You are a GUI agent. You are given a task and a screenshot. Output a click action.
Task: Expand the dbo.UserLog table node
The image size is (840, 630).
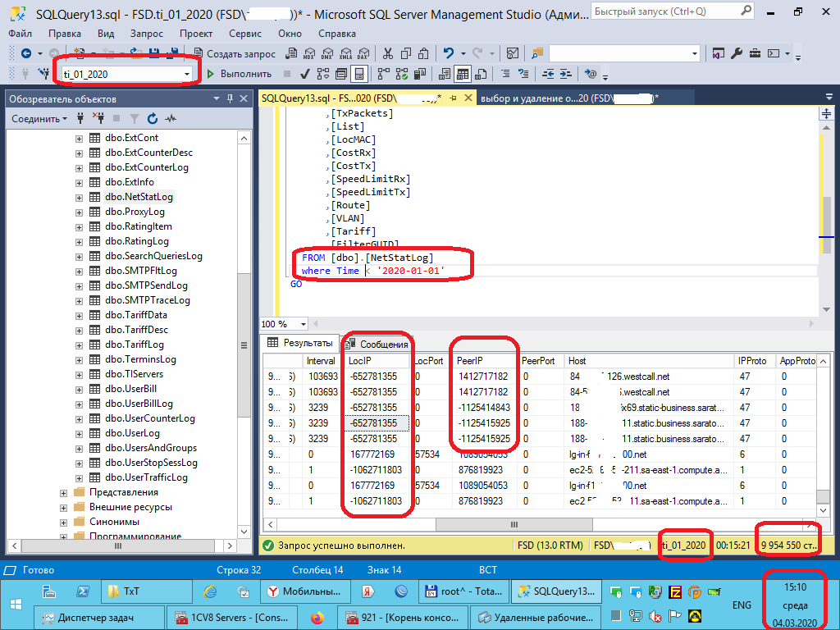click(79, 434)
